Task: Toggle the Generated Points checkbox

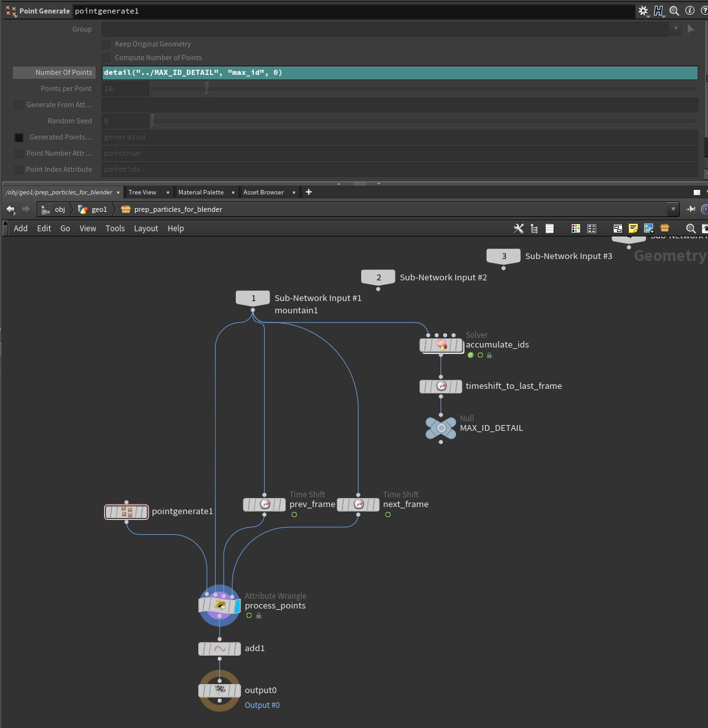Action: point(19,138)
